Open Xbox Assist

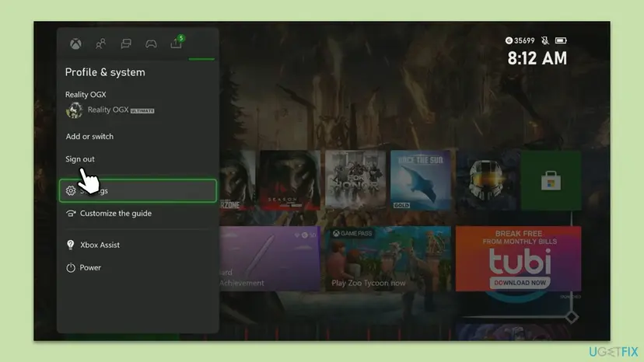[x=100, y=245]
